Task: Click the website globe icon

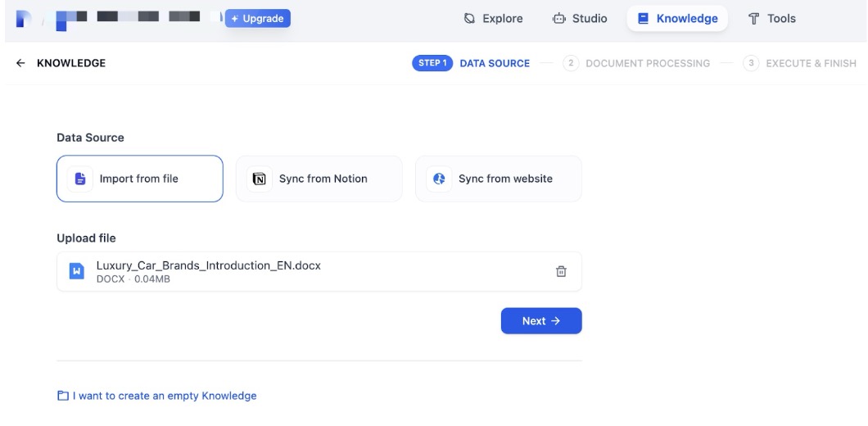Action: (439, 179)
